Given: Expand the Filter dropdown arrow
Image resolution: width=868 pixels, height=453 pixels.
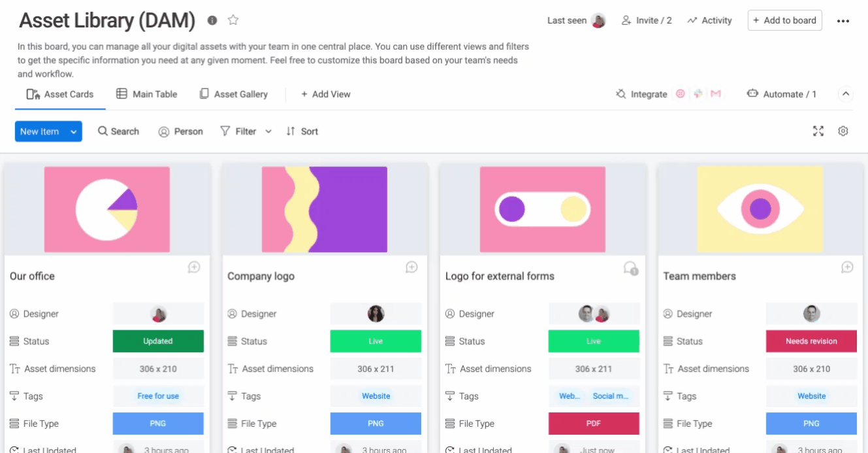Looking at the screenshot, I should 268,131.
